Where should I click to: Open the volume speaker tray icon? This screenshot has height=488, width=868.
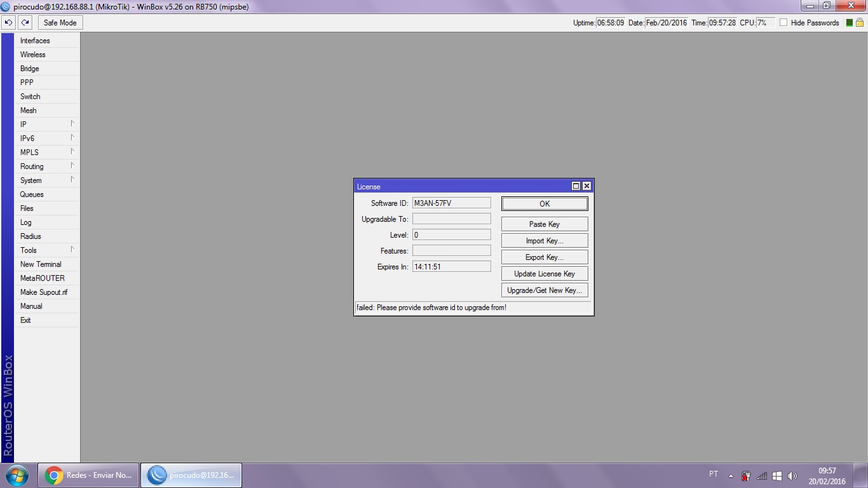pyautogui.click(x=792, y=475)
